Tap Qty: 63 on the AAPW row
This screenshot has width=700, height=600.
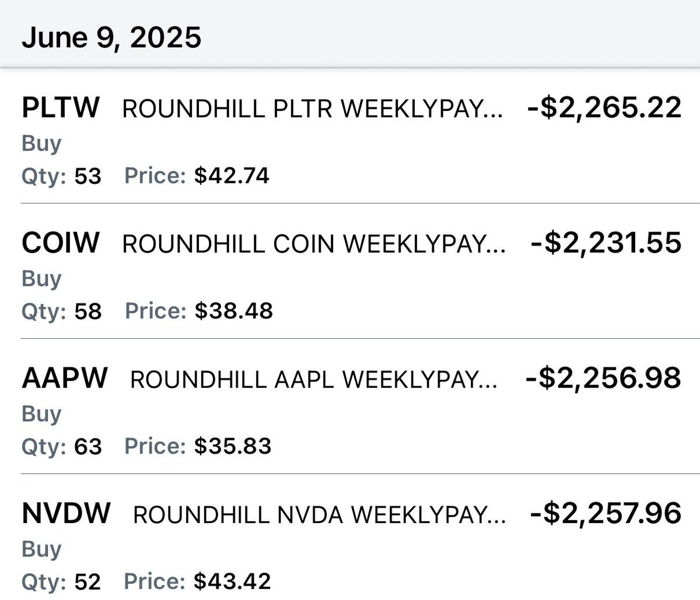tap(61, 446)
